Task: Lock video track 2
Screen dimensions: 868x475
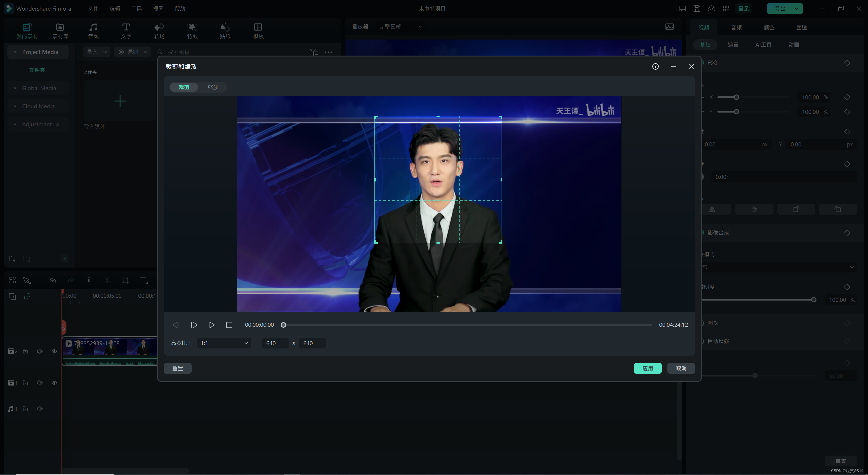Action: 25,351
